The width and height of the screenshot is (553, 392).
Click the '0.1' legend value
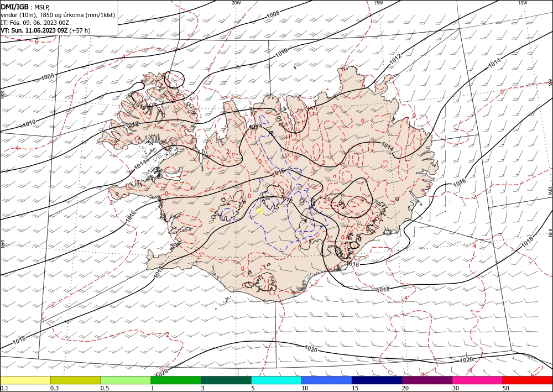[x=4, y=388]
